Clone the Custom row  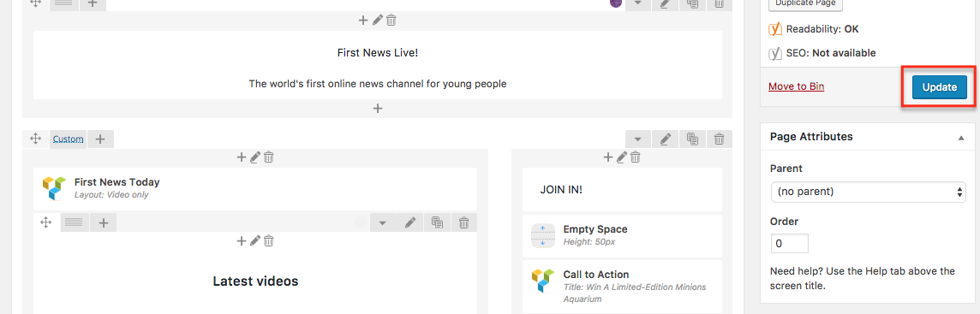[692, 139]
